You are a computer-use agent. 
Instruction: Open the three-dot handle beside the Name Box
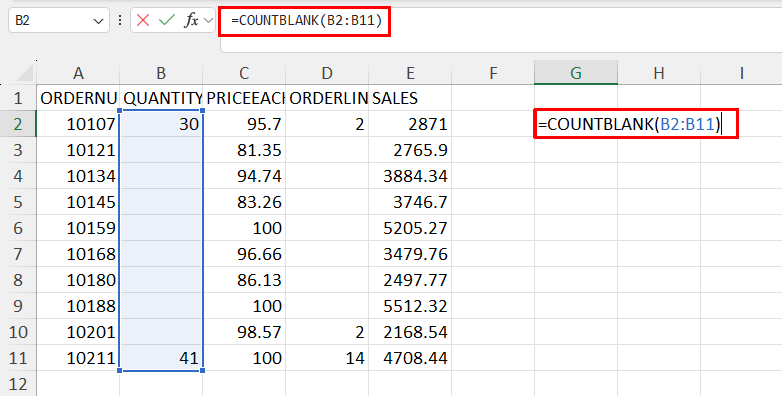click(x=120, y=20)
